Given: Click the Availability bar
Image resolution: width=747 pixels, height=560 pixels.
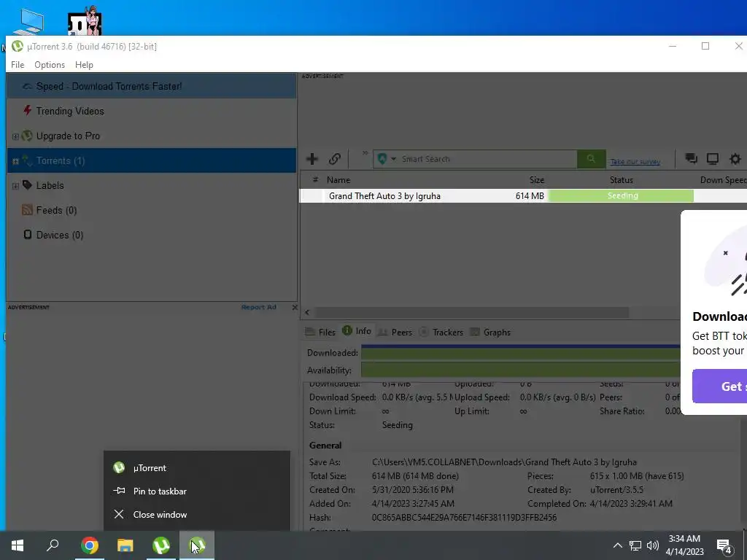Looking at the screenshot, I should coord(521,370).
